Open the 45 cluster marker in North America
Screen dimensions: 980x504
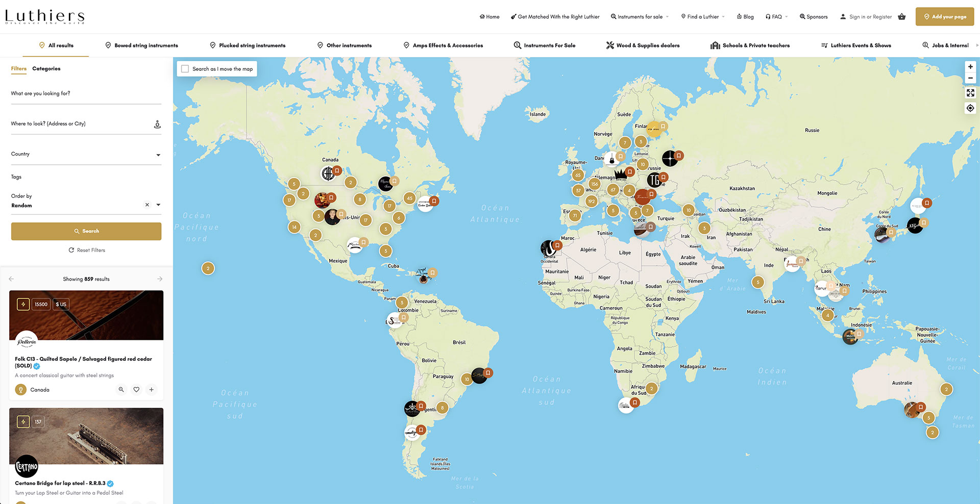[x=409, y=198]
